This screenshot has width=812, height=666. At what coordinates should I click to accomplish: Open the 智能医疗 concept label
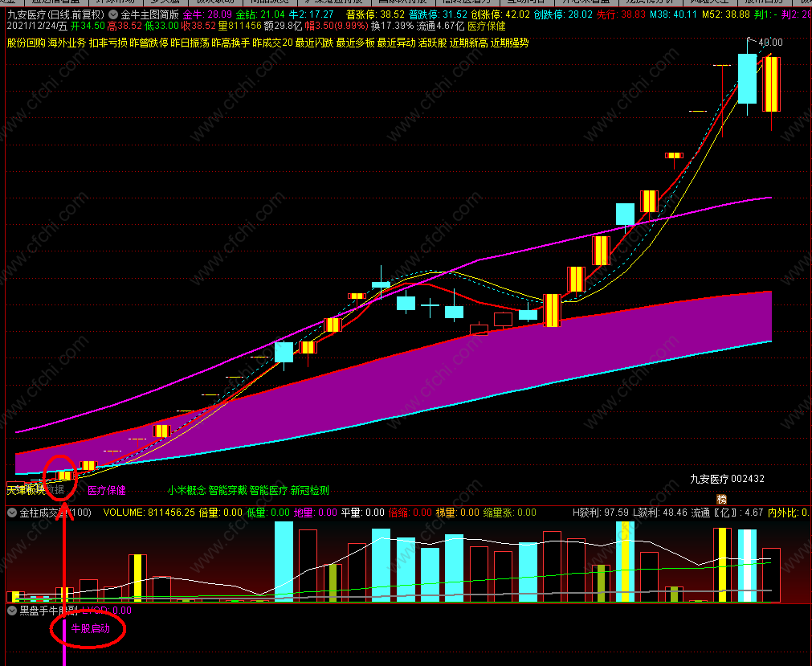click(x=269, y=490)
